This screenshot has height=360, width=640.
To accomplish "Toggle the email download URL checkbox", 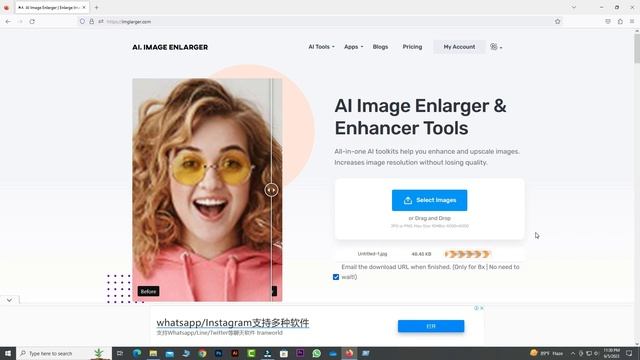I will click(x=336, y=277).
